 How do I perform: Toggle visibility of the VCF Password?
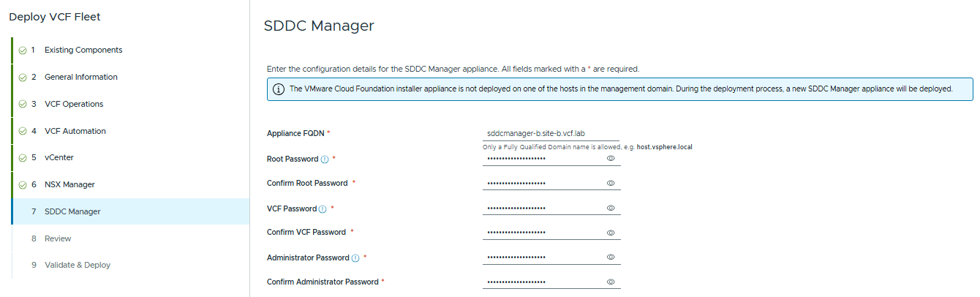point(611,208)
